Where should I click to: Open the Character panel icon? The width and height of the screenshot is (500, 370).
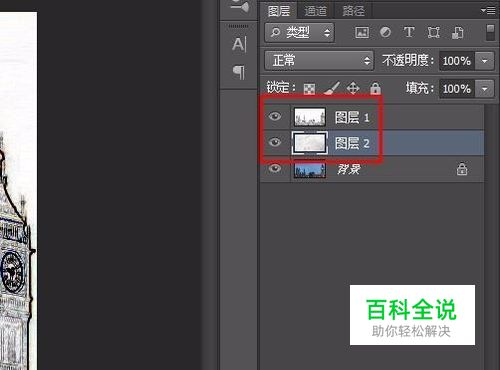tap(239, 44)
